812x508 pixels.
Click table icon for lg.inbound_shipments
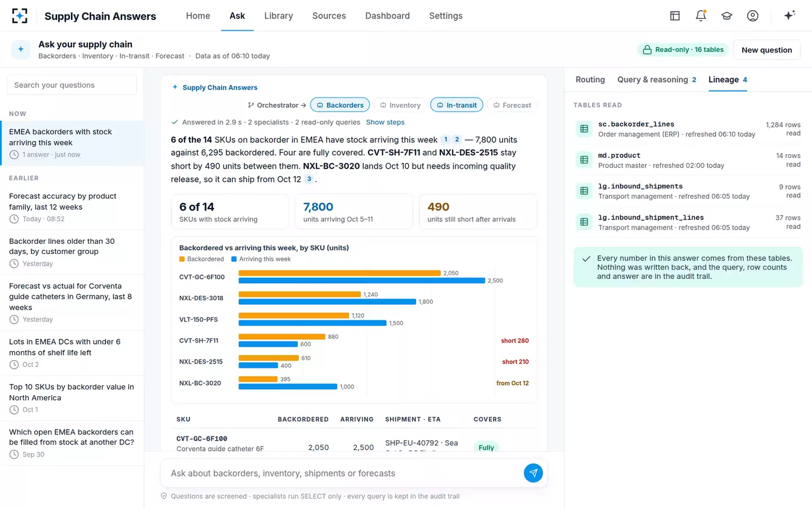click(584, 191)
